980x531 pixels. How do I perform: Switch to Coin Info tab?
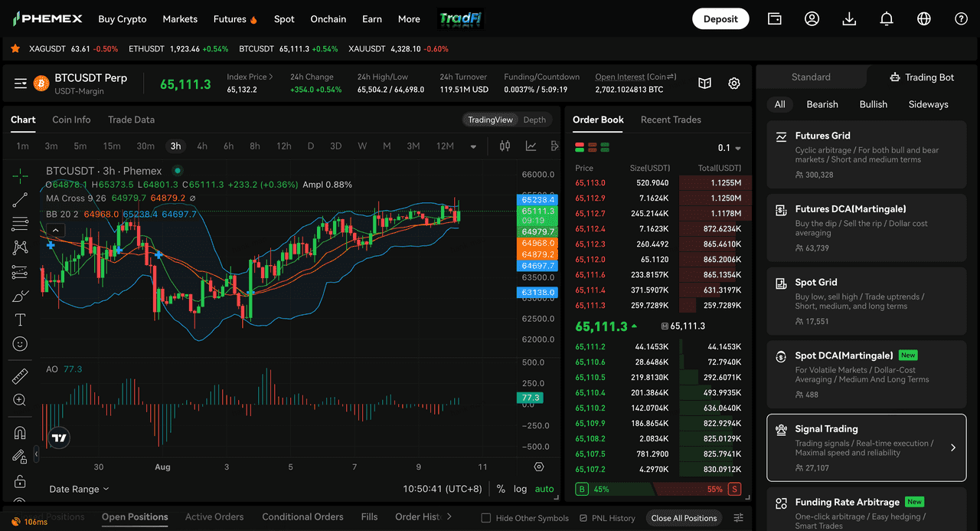pyautogui.click(x=71, y=120)
